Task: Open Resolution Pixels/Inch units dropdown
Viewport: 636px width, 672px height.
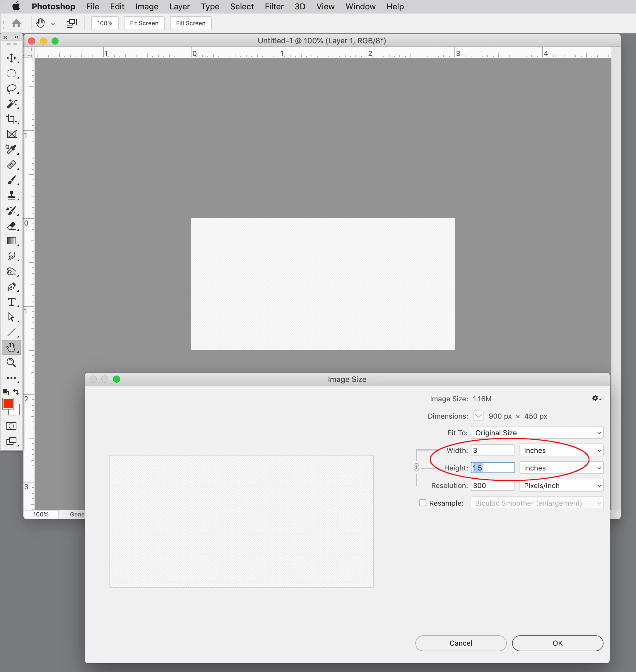Action: tap(561, 485)
